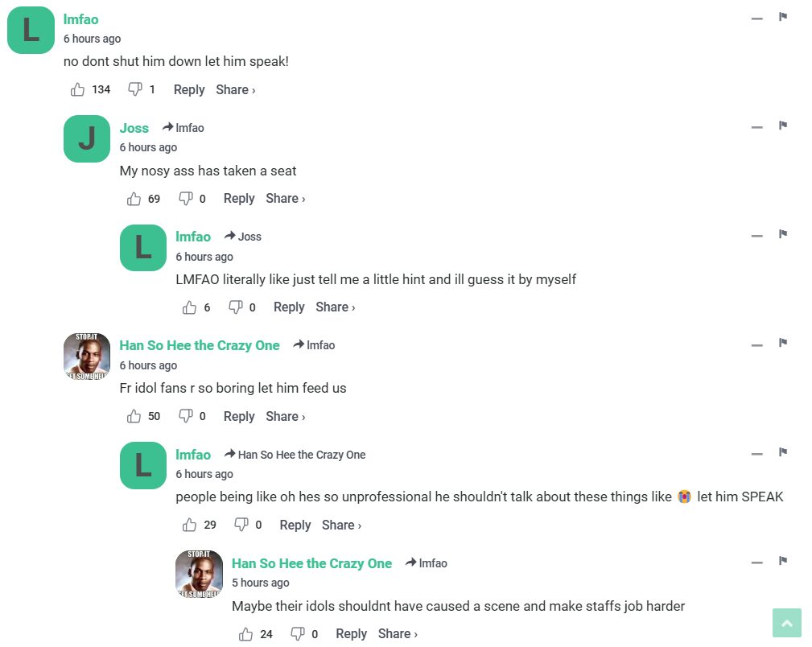The width and height of the screenshot is (812, 647).
Task: Expand Share options on lmfao's top comment
Action: pyautogui.click(x=235, y=89)
